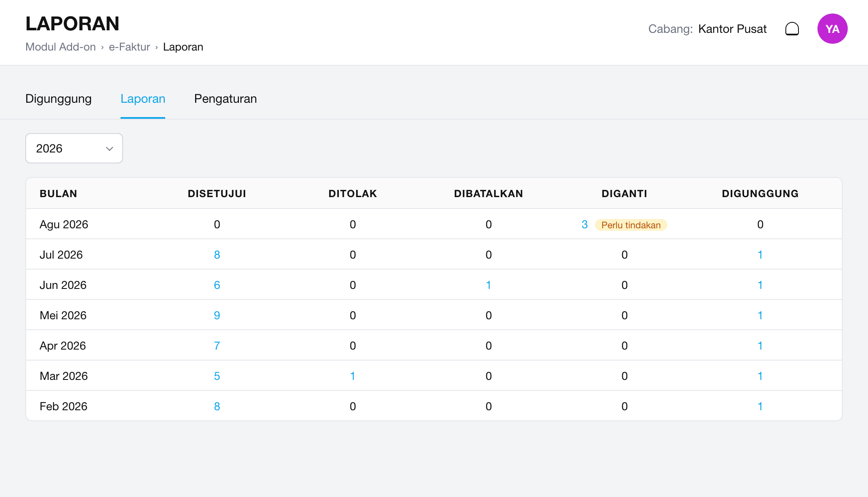Select the Agu 2026 row label
Viewport: 868px width, 497px height.
pos(64,224)
